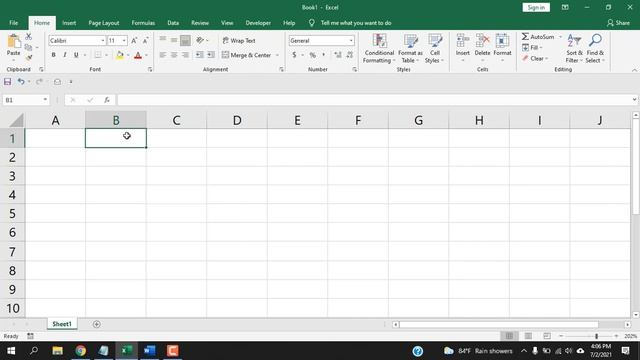640x360 pixels.
Task: Toggle Bold formatting
Action: click(x=53, y=55)
